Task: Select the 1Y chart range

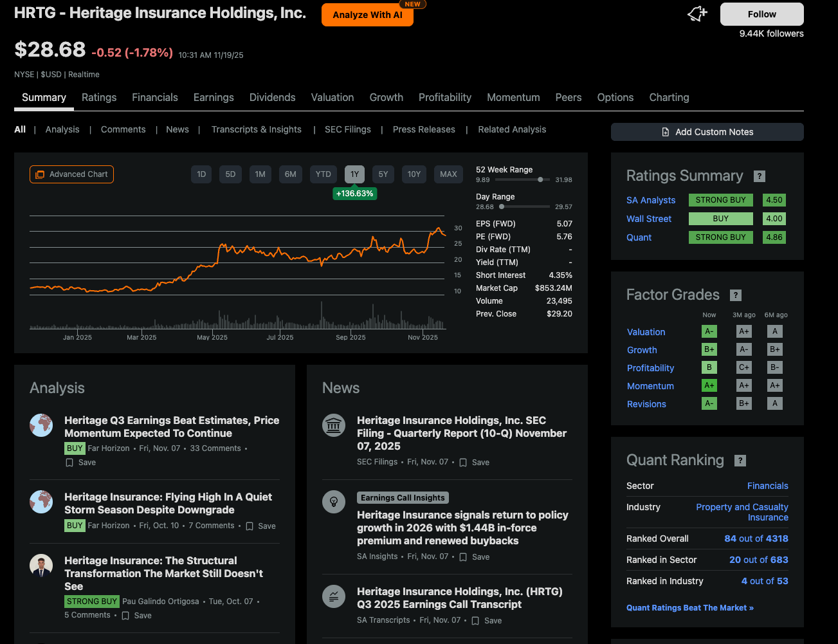Action: 354,174
